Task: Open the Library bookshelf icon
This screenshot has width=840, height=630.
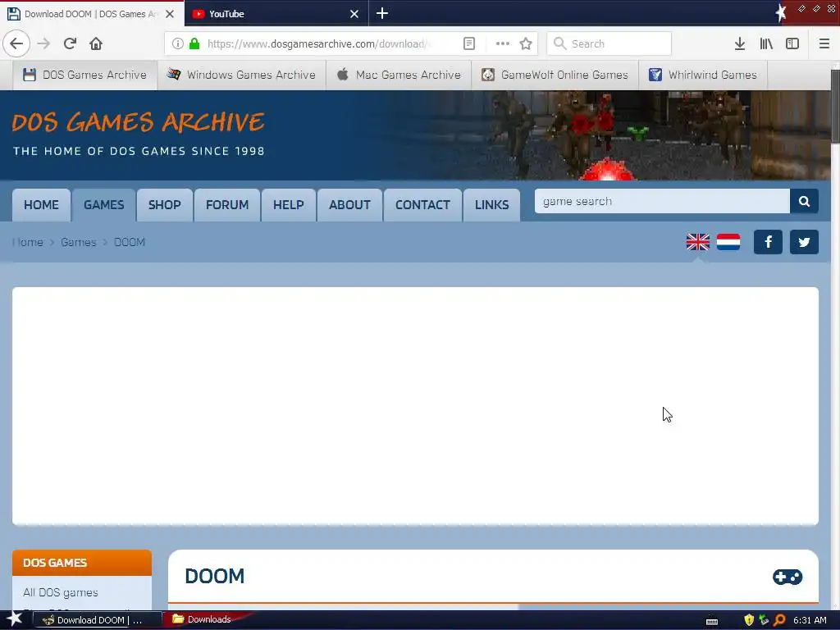Action: point(766,43)
